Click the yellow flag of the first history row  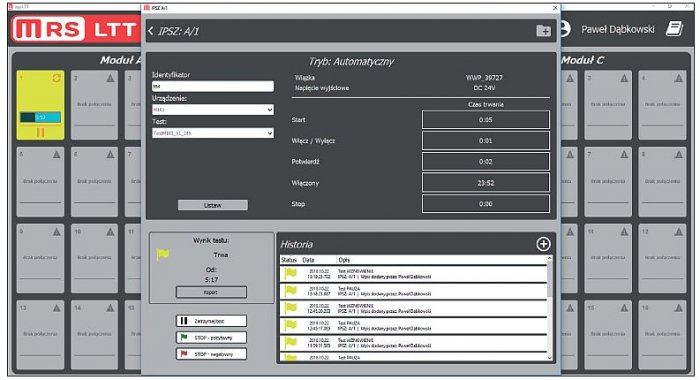(x=291, y=273)
